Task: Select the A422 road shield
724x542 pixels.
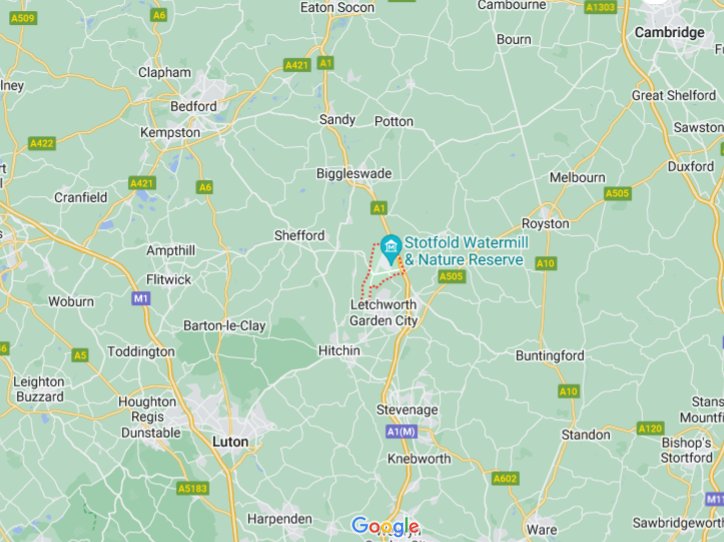Action: pos(42,143)
